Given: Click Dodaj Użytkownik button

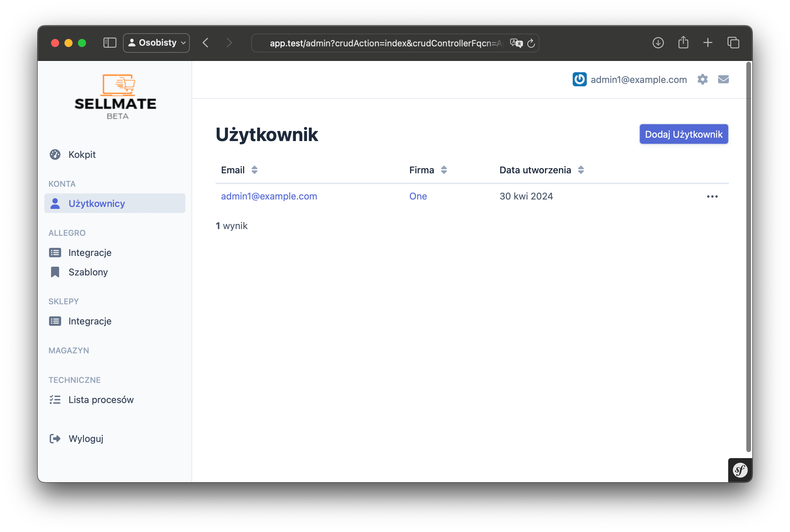Looking at the screenshot, I should tap(684, 134).
